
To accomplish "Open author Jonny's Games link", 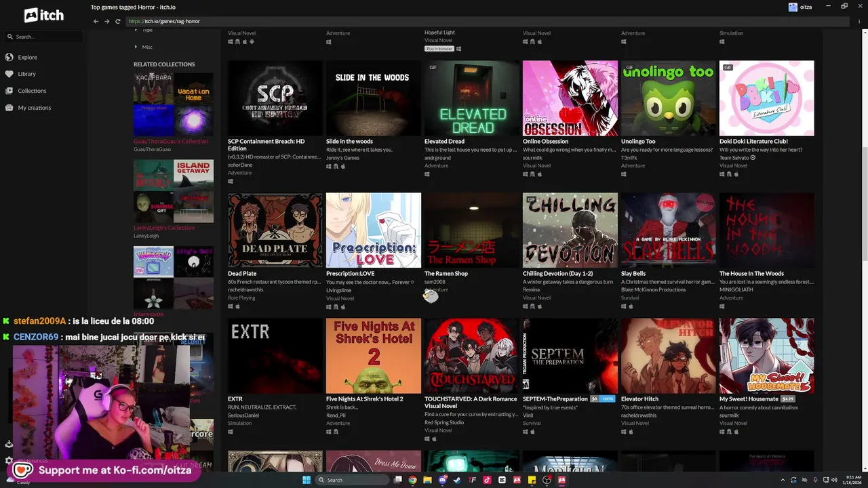I will [342, 157].
